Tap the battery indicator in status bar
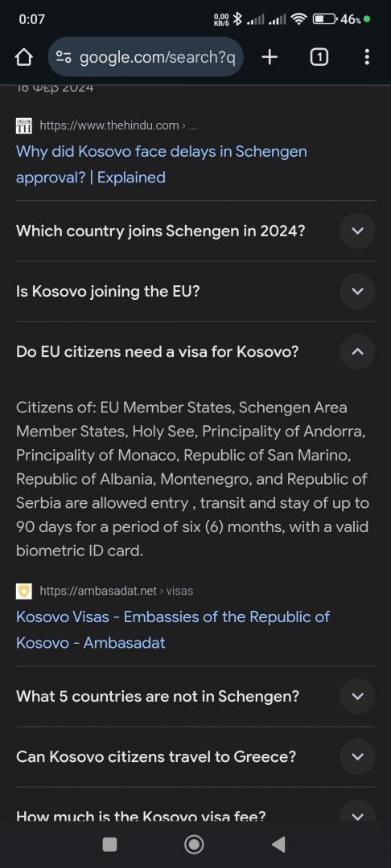Screen dimensions: 391x868 pyautogui.click(x=326, y=19)
